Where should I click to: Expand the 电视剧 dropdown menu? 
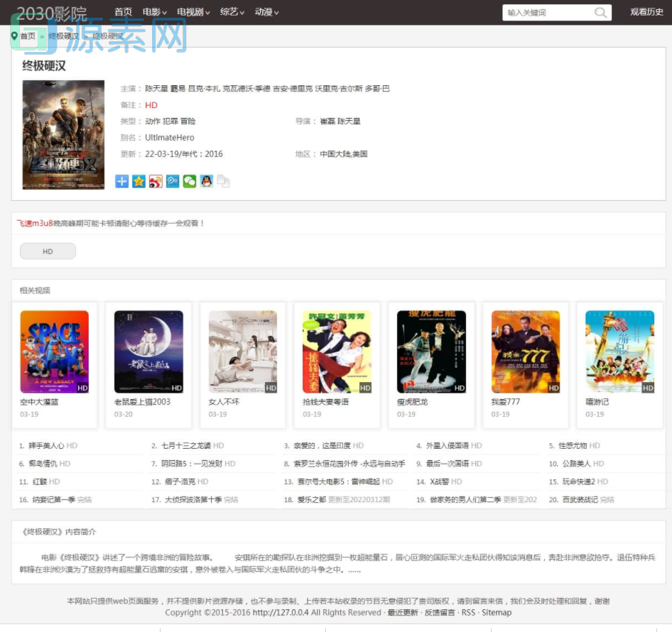coord(190,12)
